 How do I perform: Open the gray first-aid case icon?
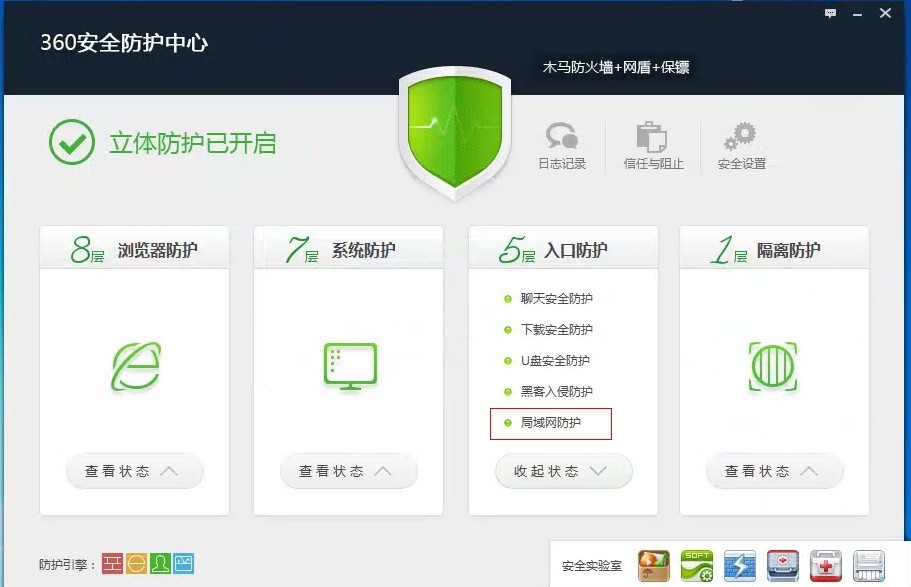(783, 565)
